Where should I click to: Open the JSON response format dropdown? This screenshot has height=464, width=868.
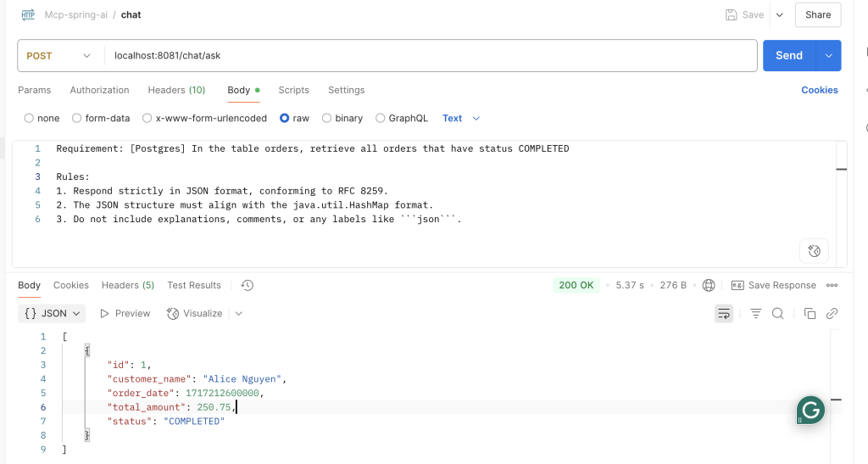point(53,314)
